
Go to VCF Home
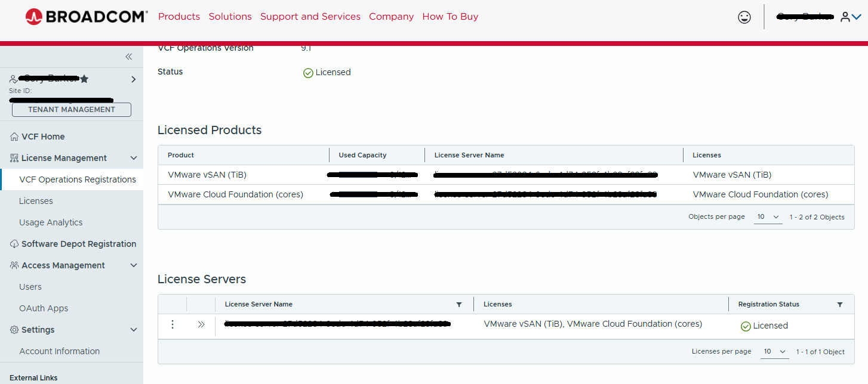pos(43,137)
